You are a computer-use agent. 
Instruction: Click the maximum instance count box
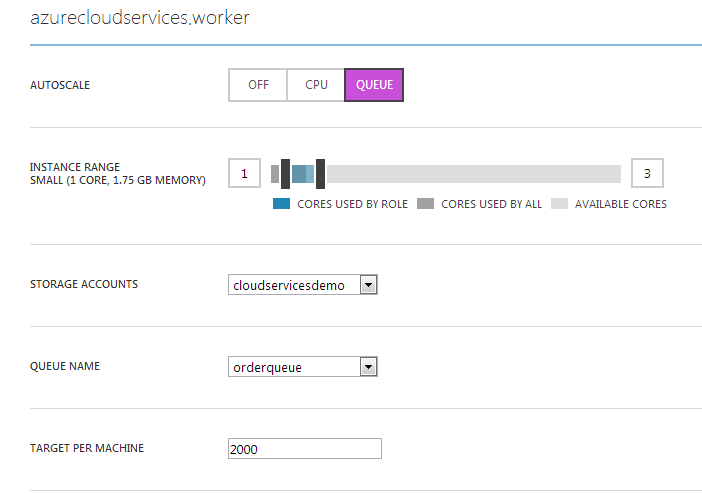coord(647,173)
